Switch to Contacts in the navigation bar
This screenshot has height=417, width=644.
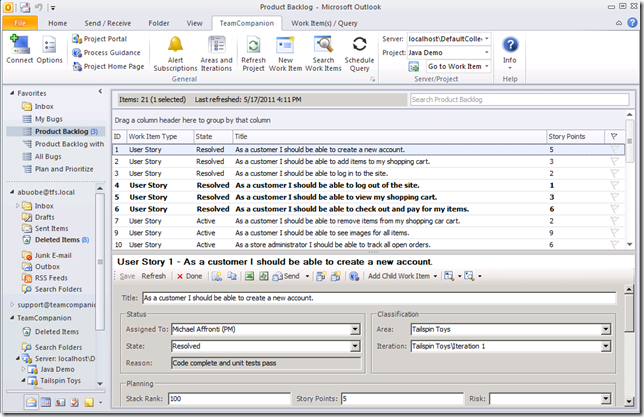click(x=60, y=402)
